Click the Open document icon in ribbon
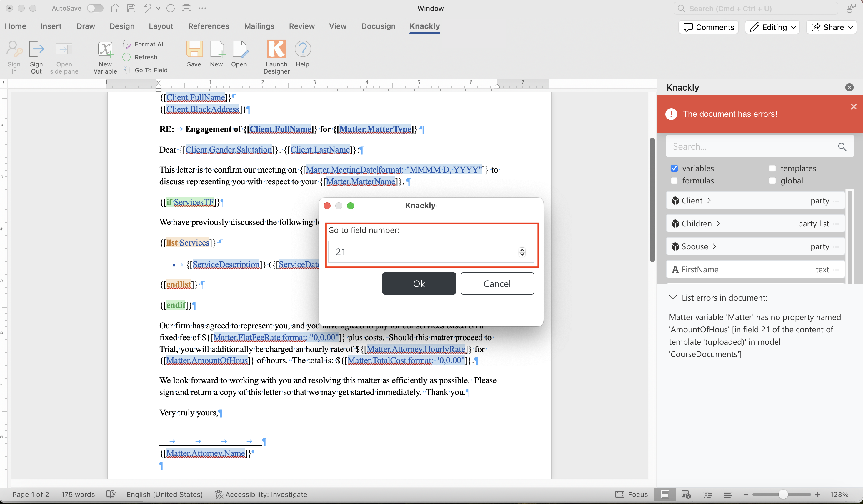Viewport: 863px width, 504px height. coord(239,50)
